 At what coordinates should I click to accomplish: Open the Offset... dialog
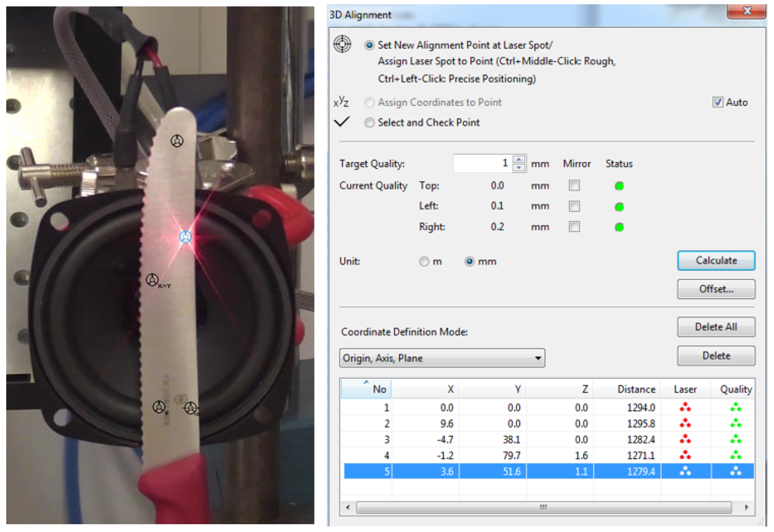pyautogui.click(x=716, y=289)
